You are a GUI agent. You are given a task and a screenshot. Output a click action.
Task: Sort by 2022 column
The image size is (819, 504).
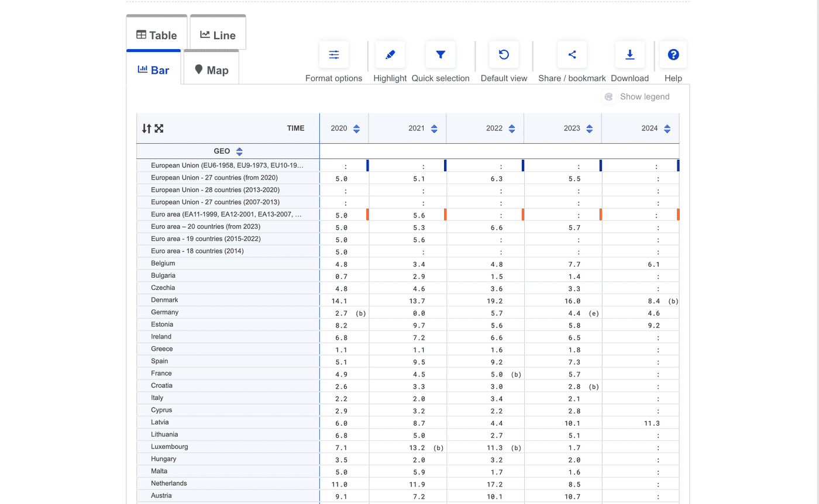512,129
